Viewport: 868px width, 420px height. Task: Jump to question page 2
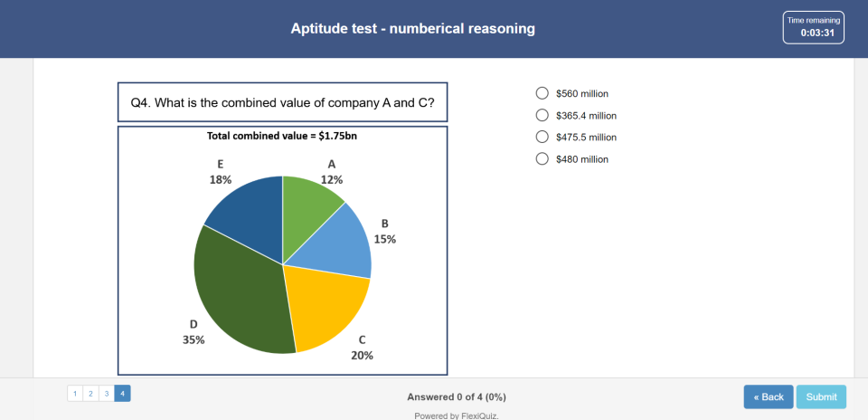pyautogui.click(x=90, y=394)
